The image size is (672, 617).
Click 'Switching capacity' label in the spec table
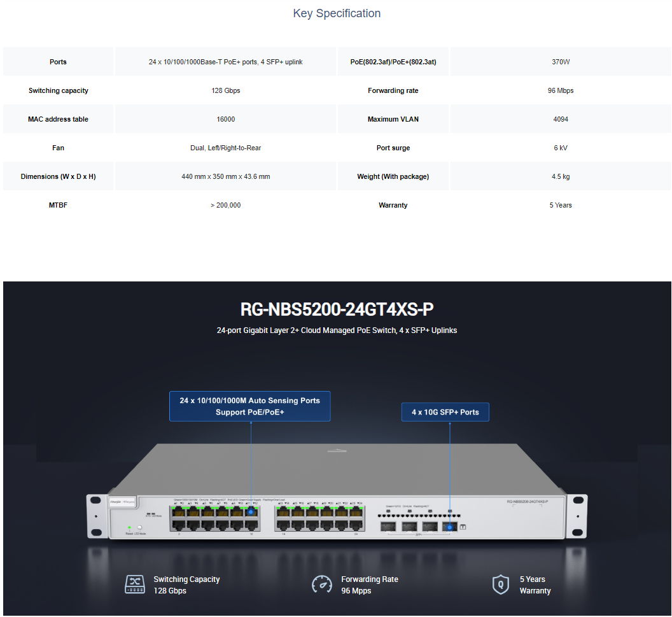59,90
